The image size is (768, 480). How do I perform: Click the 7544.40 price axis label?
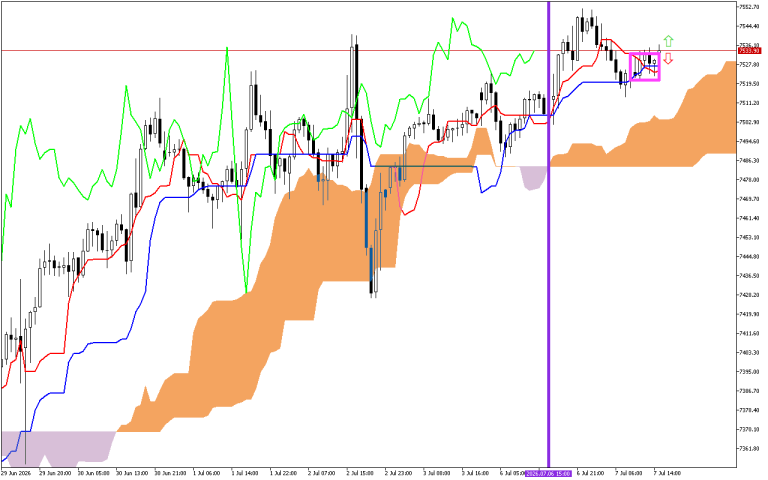point(749,26)
